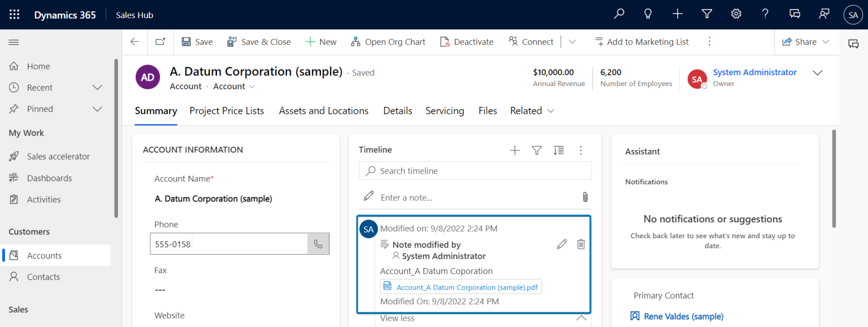Image resolution: width=868 pixels, height=327 pixels.
Task: Attach a file to the note via paperclip
Action: 585,197
